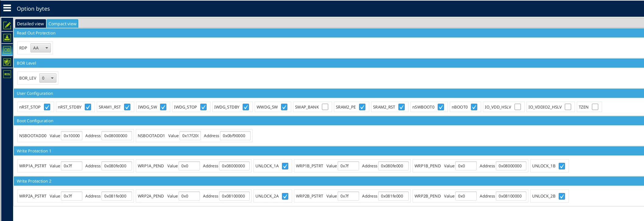
Task: Toggle UNLOCK_1A checkbox
Action: tap(285, 166)
